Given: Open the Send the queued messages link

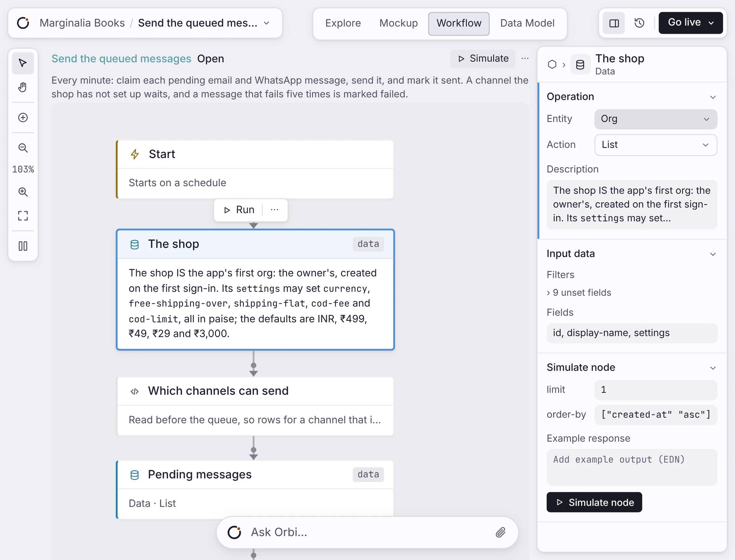Looking at the screenshot, I should click(x=121, y=59).
